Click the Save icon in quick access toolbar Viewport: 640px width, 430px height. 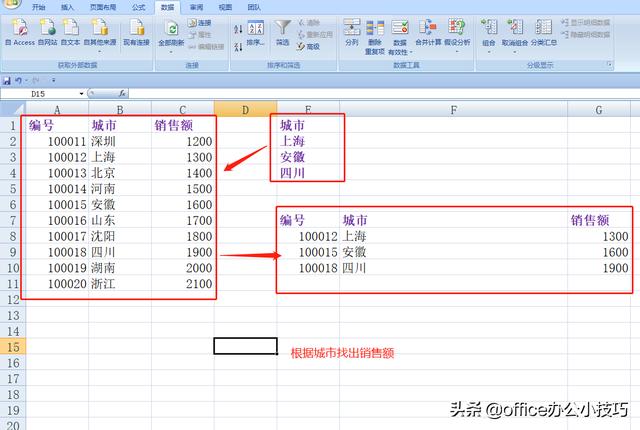tap(7, 81)
